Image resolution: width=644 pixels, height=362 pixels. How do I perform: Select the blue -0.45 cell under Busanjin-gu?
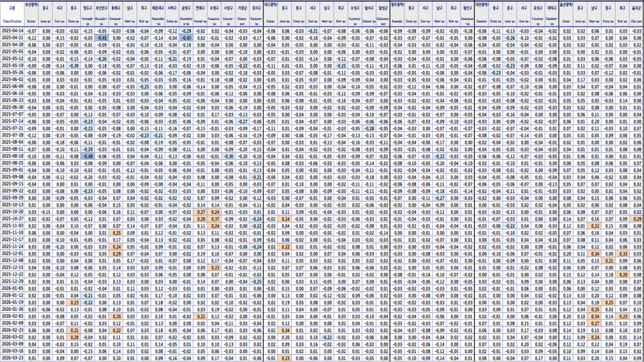[x=102, y=38]
